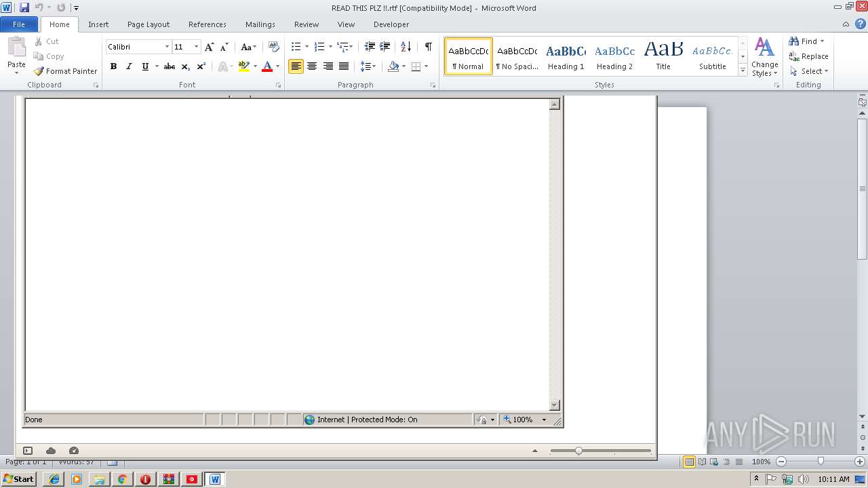Toggle Show/Hide paragraph marks
868x488 pixels.
[x=428, y=47]
